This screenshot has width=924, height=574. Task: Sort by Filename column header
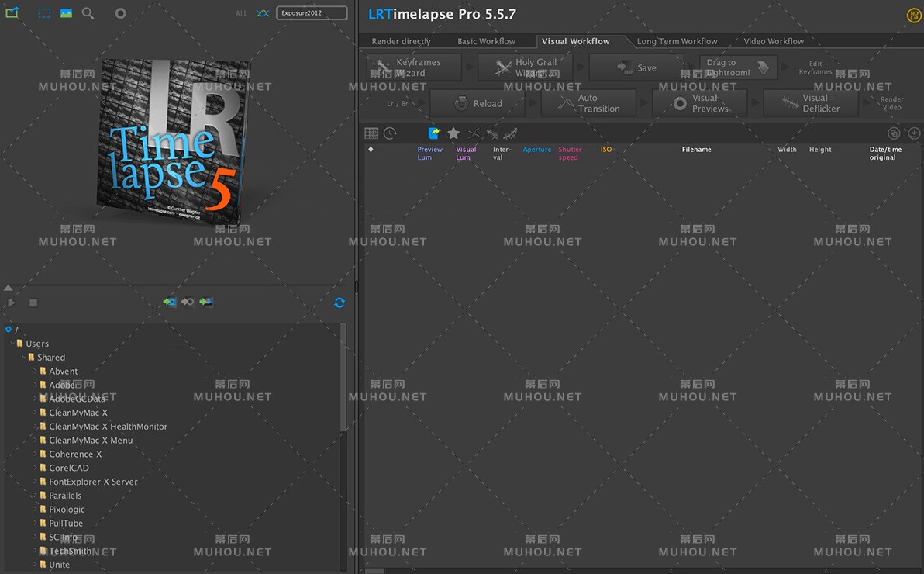pyautogui.click(x=697, y=149)
